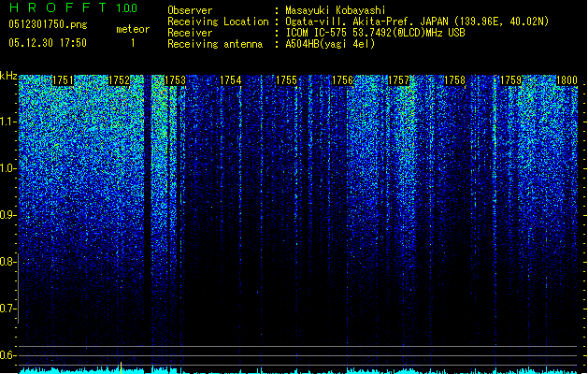Select receiver text ICOM IC-575 53.7492 MHz USB
This screenshot has width=588, height=374.
pos(375,33)
